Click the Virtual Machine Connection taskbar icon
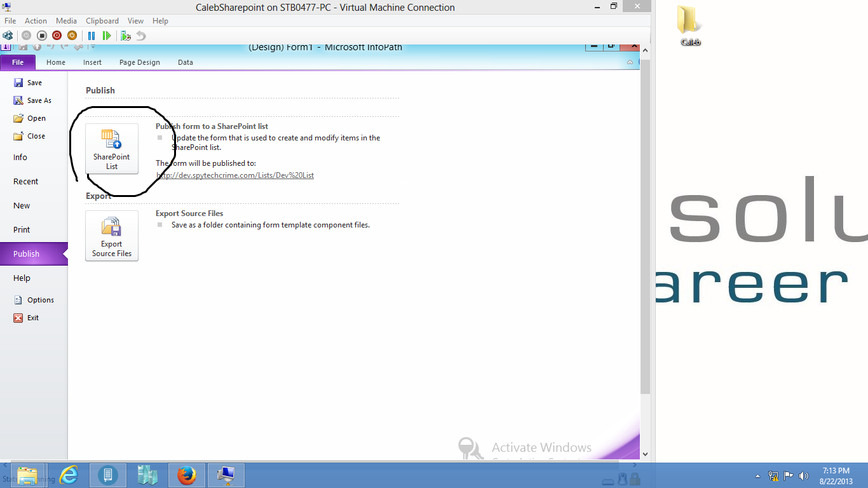 coord(226,475)
